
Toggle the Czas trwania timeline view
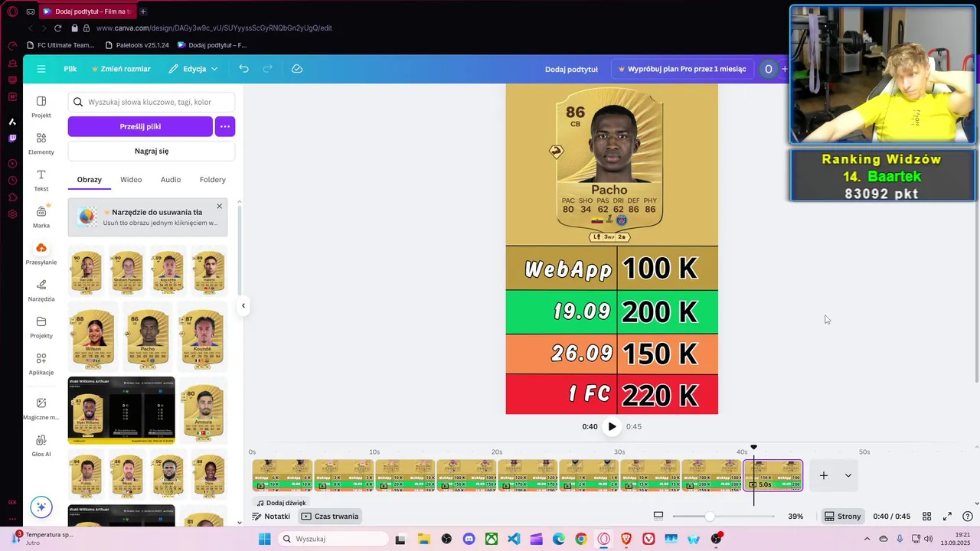330,517
